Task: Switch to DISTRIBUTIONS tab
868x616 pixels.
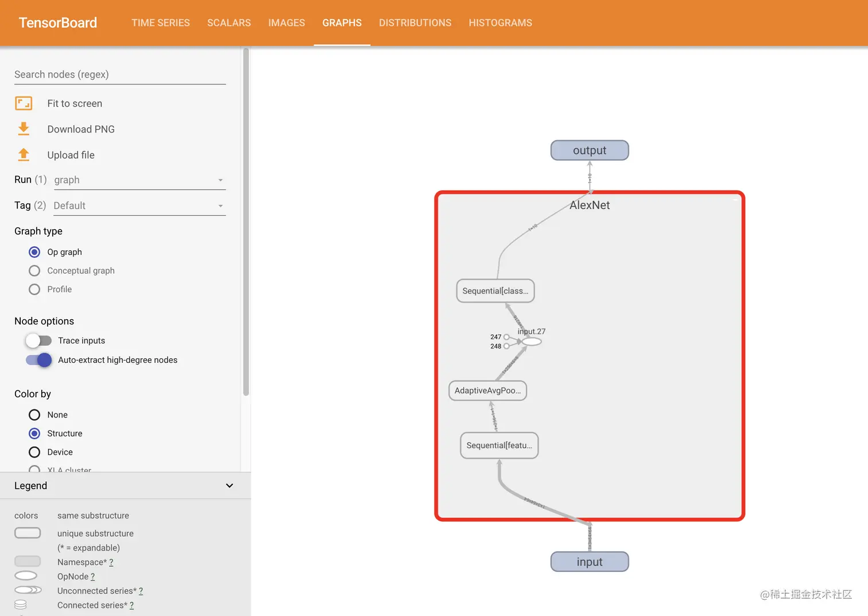Action: (x=415, y=23)
